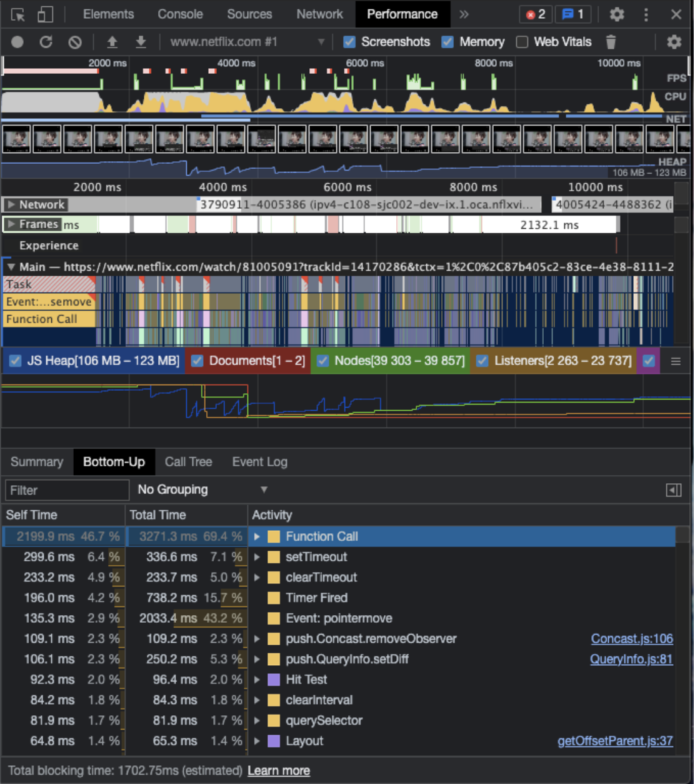Screen dimensions: 695x784
Task: Open capture settings with the right gear icon
Action: tap(673, 42)
